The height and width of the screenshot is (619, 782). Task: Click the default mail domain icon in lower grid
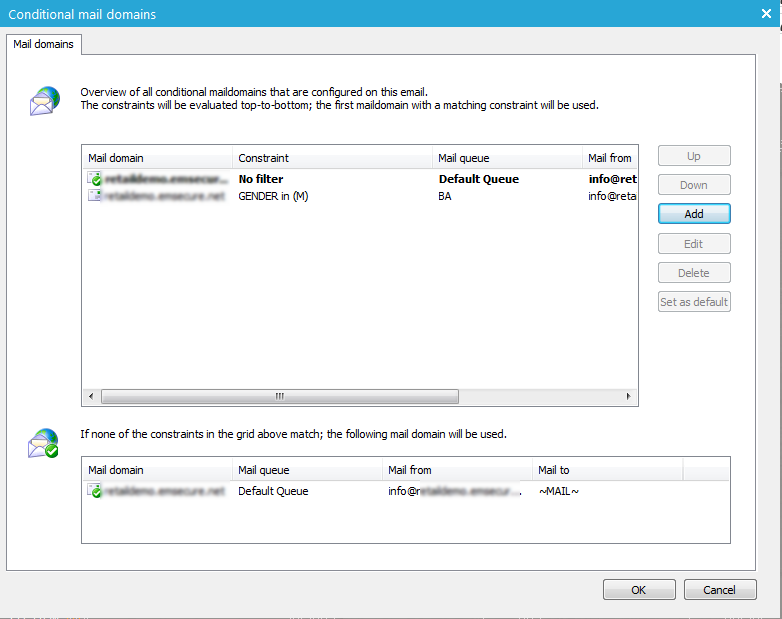point(95,491)
